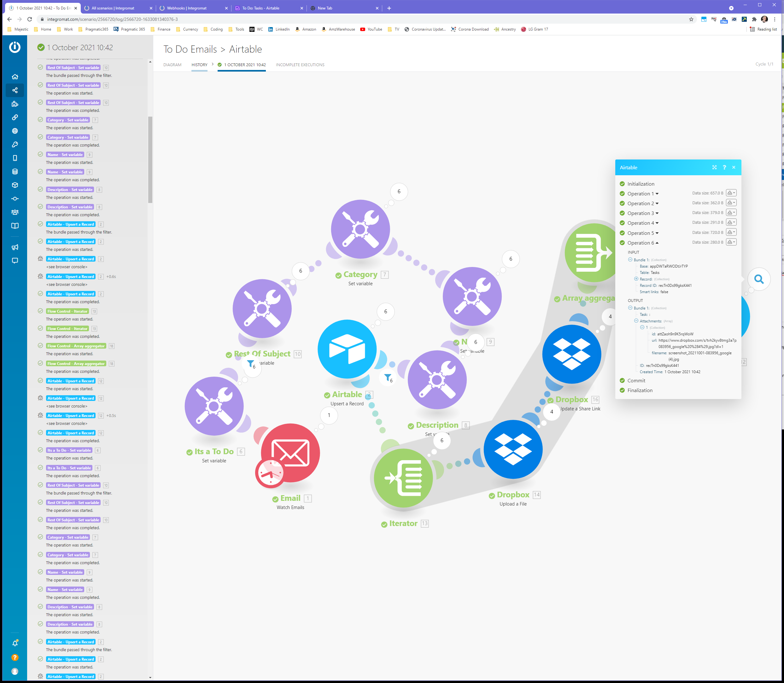Click the address bar URL field

click(366, 19)
